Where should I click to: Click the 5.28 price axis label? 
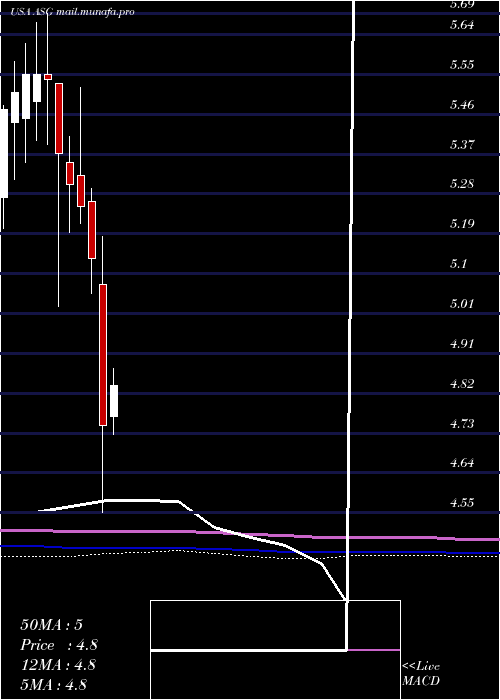click(462, 184)
